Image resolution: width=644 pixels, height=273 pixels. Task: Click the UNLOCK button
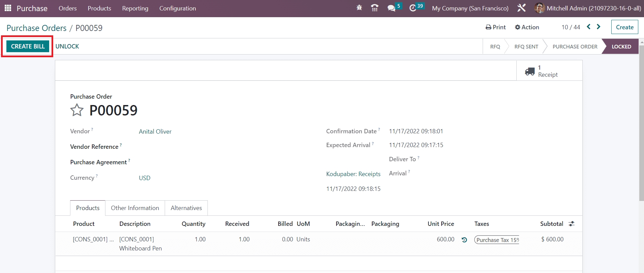[67, 46]
